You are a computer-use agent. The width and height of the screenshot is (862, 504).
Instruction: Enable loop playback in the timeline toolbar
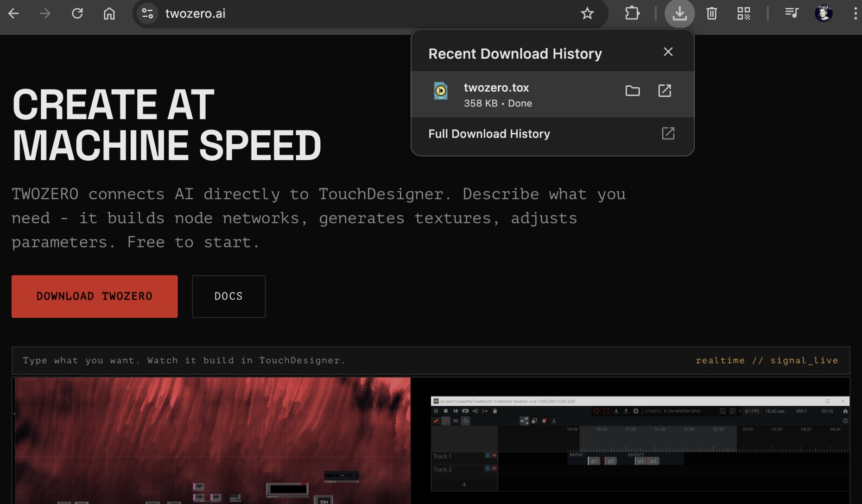click(465, 411)
